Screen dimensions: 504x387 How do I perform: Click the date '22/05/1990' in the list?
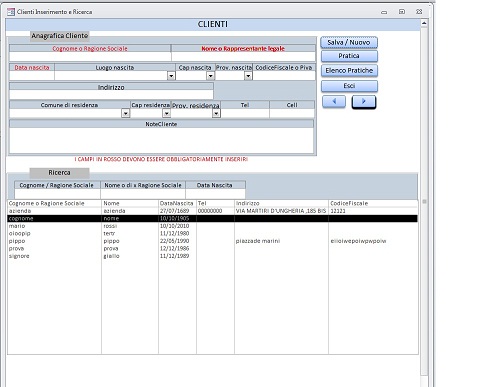(175, 241)
